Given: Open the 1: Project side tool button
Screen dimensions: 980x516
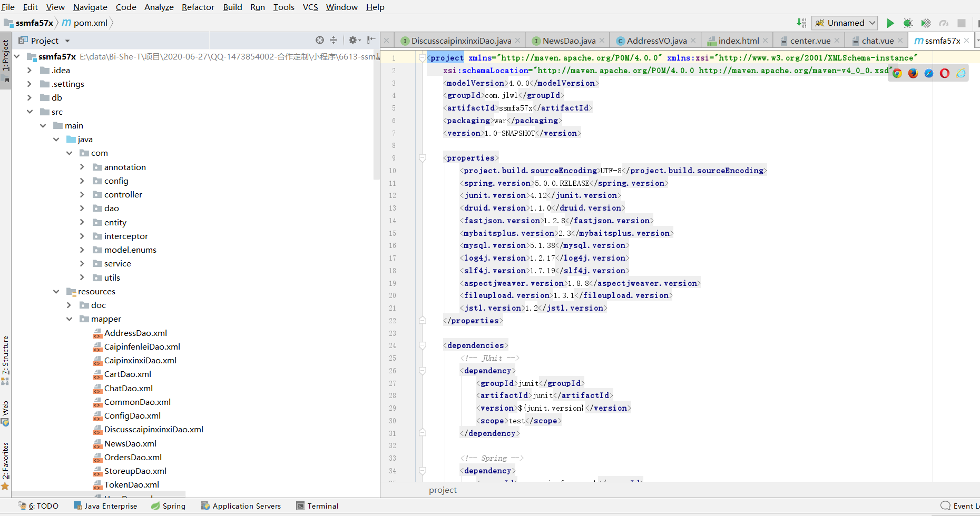Looking at the screenshot, I should tap(5, 61).
